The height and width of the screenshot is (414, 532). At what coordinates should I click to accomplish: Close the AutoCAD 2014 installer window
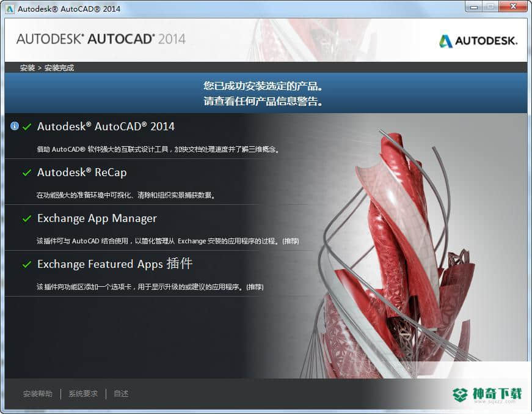[513, 7]
